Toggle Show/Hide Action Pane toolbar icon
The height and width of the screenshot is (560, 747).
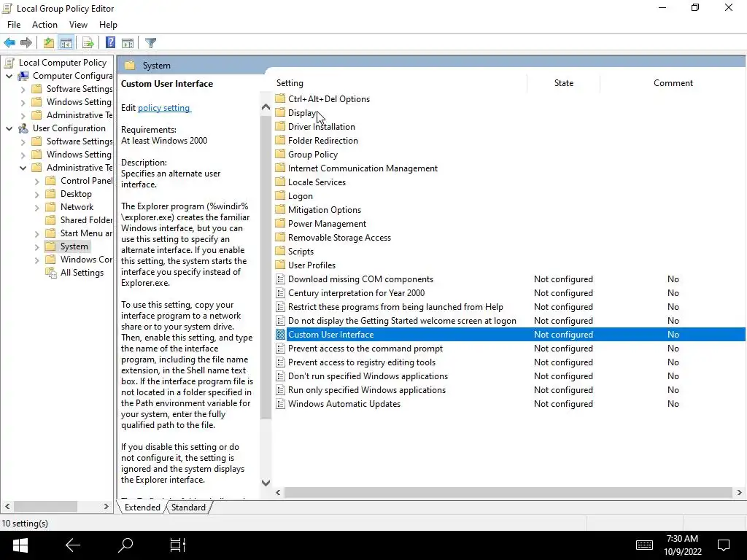coord(128,43)
